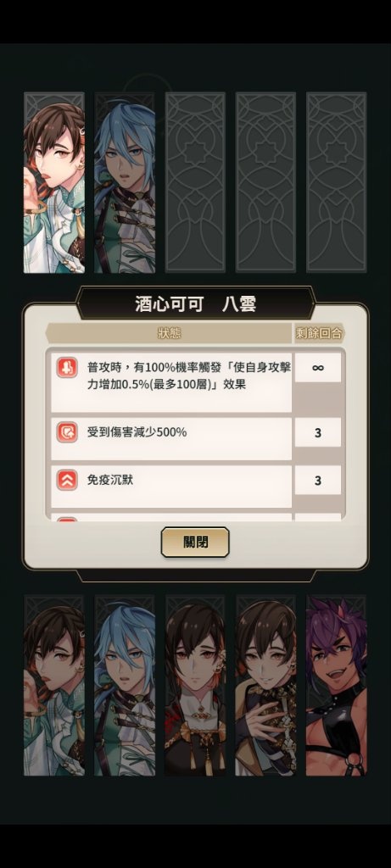The height and width of the screenshot is (868, 391).
Task: Click the 免疫沉默 status row text
Action: point(110,480)
